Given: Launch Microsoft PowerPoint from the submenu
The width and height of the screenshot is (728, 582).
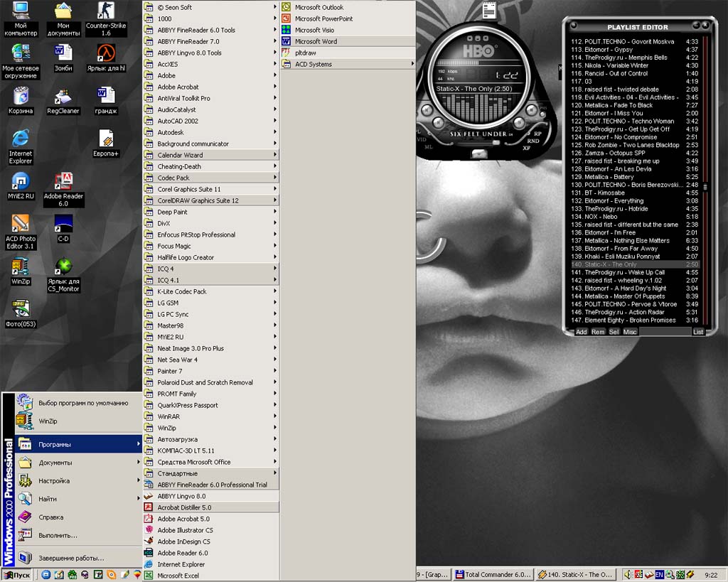Looking at the screenshot, I should point(348,18).
